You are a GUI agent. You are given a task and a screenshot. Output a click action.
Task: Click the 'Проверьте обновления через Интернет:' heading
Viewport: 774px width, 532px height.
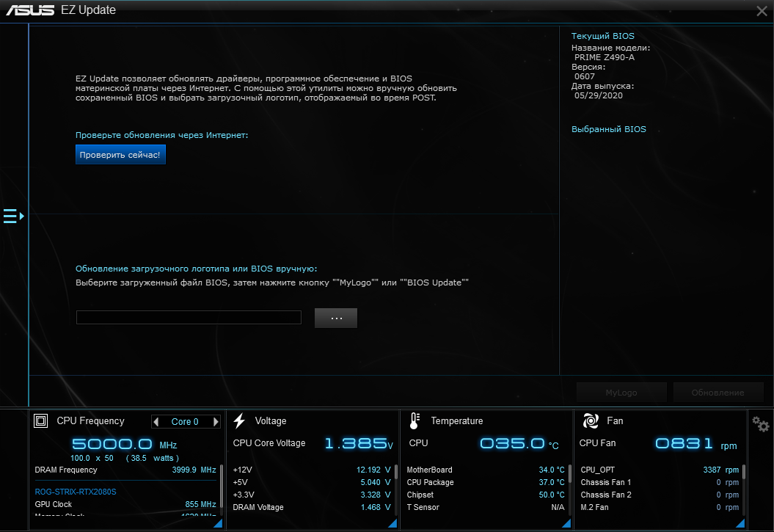click(x=162, y=135)
